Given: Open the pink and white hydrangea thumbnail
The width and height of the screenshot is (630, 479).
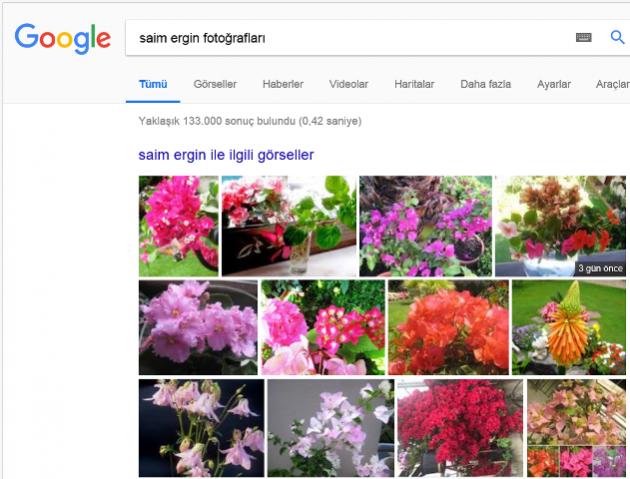Looking at the screenshot, I should coord(323,328).
